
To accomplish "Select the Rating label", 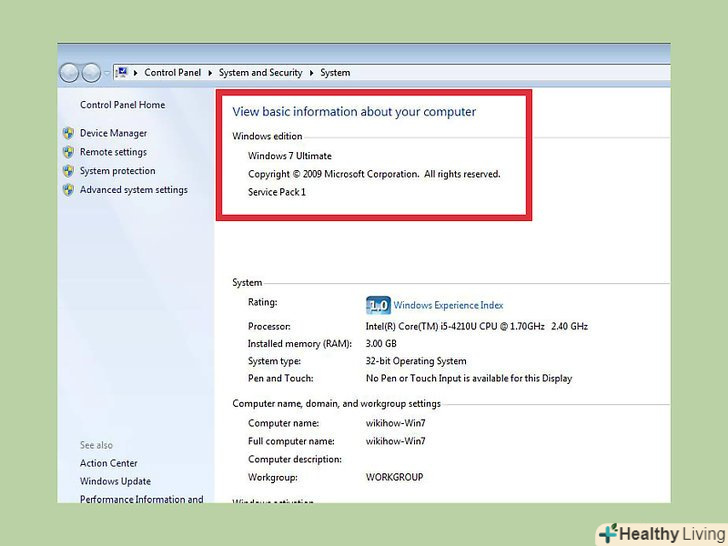I will pyautogui.click(x=262, y=302).
